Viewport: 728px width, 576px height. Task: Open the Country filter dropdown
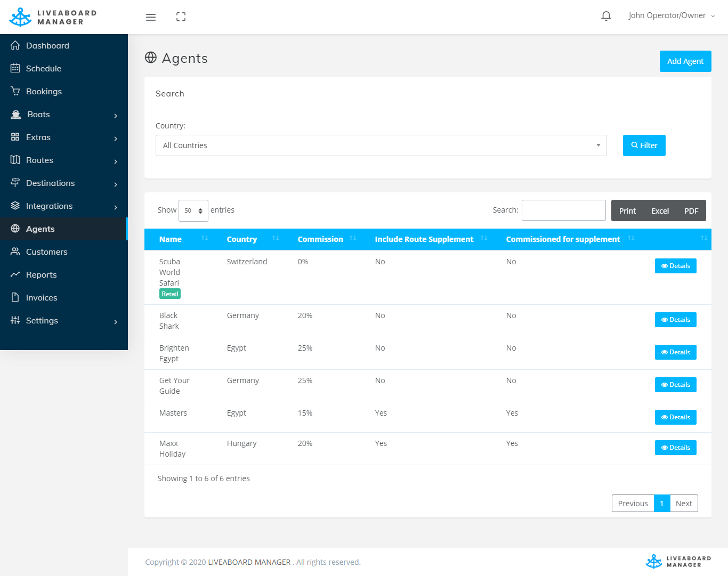click(381, 145)
